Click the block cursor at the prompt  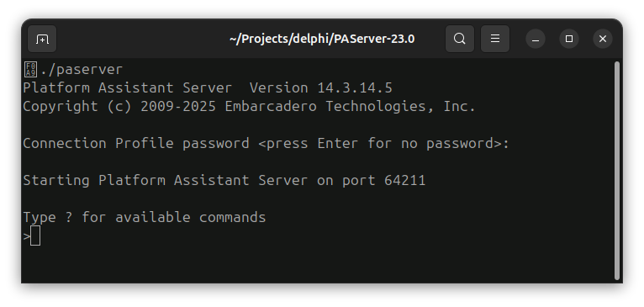(x=35, y=236)
